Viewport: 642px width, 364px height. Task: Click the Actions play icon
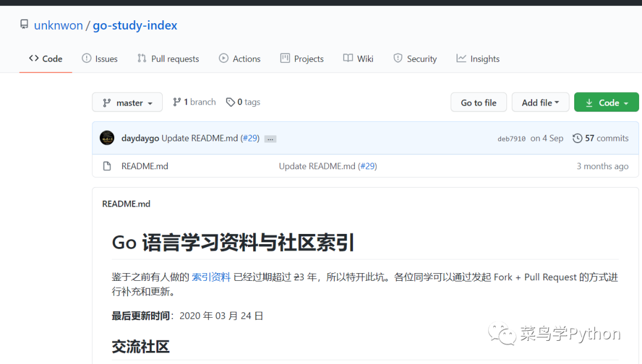click(x=224, y=58)
